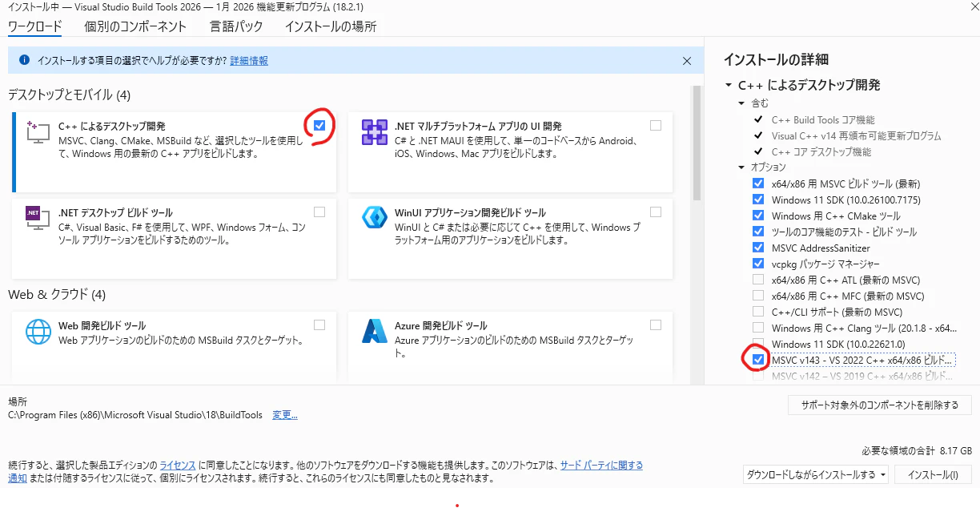This screenshot has height=508, width=980.
Task: Open the 詳細情報 link
Action: 249,60
